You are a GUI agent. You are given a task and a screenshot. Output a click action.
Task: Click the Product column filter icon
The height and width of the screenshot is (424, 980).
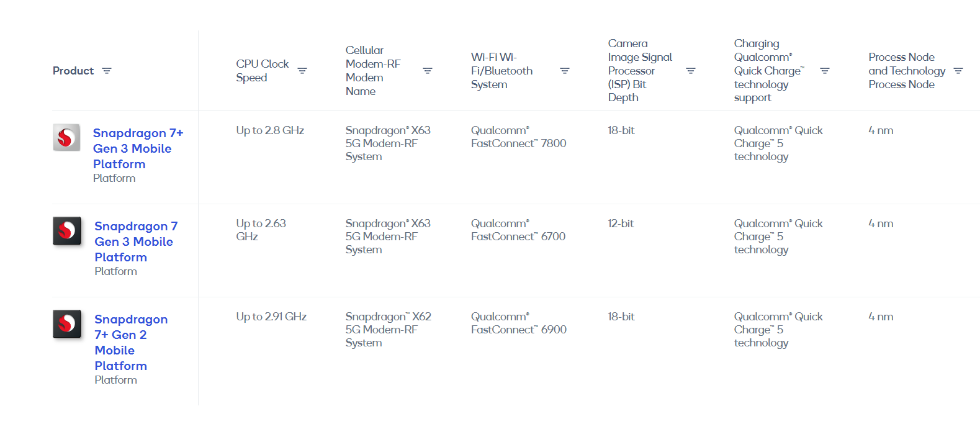pyautogui.click(x=107, y=71)
